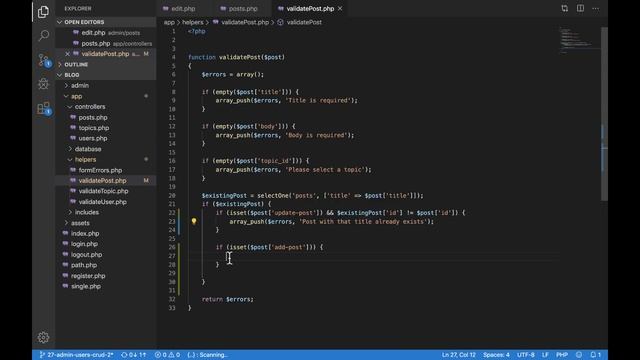The image size is (640, 360).
Task: Open the Search view in activity bar
Action: (43, 36)
